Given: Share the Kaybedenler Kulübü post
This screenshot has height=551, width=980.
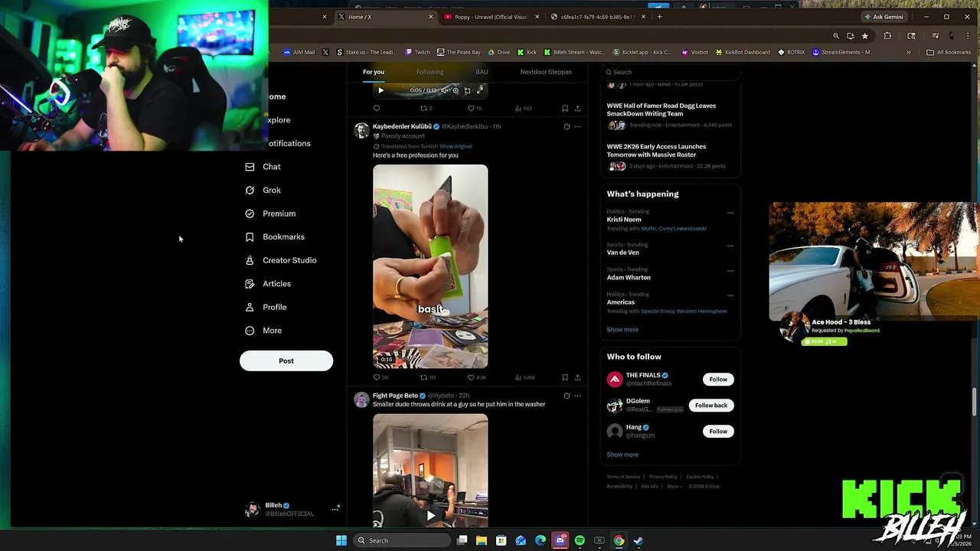Looking at the screenshot, I should (x=577, y=377).
